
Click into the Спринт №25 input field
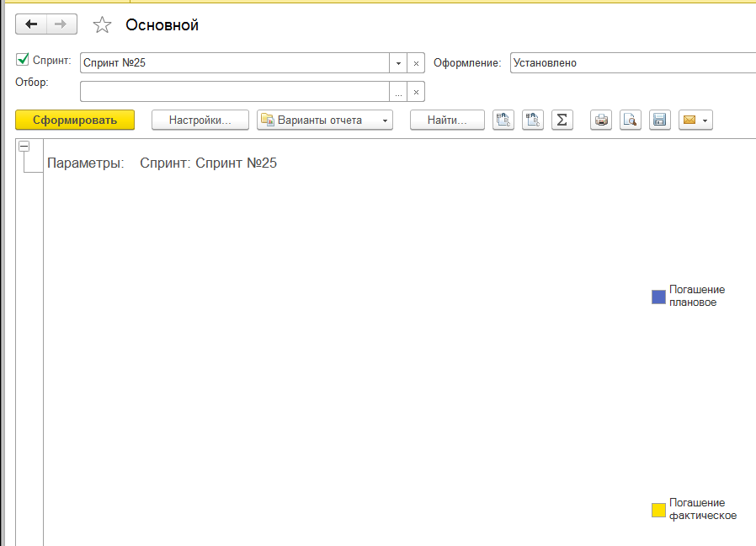click(235, 62)
